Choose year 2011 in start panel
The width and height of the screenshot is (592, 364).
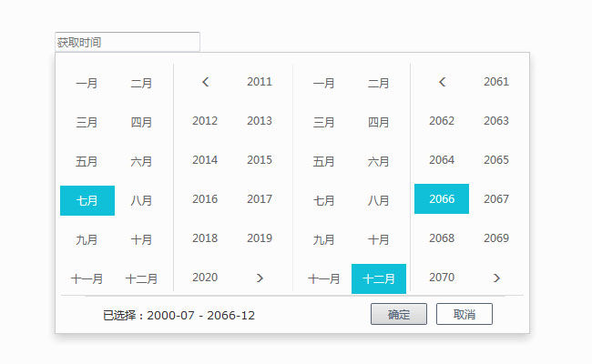[x=260, y=82]
